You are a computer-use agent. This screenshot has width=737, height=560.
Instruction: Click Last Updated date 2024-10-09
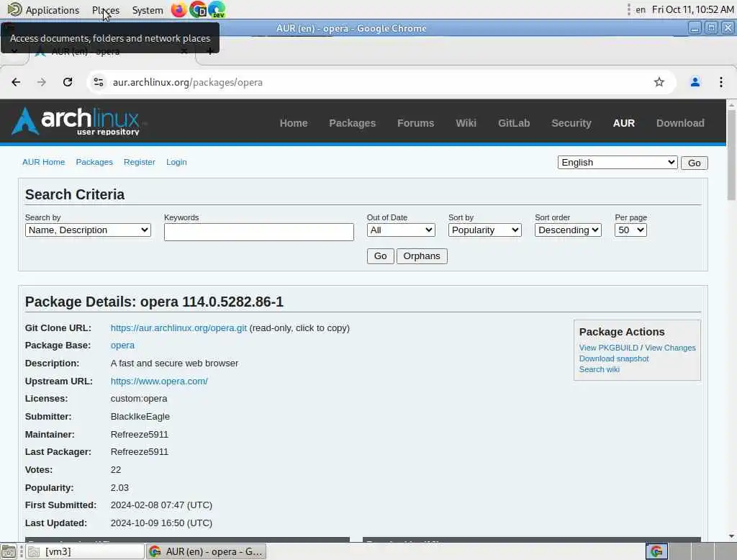[x=161, y=523]
